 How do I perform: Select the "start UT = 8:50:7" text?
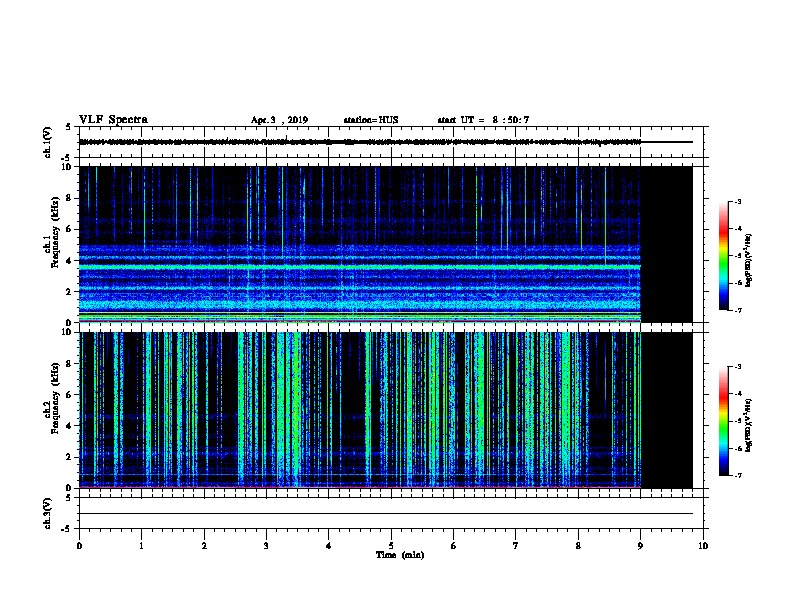coord(483,120)
